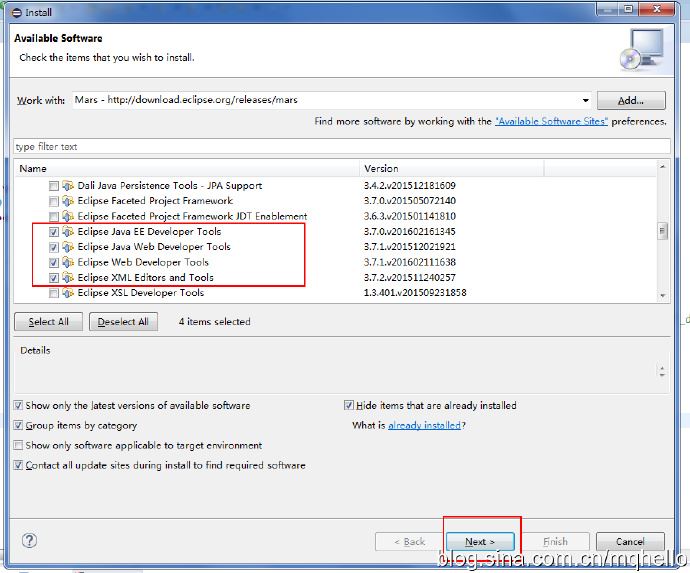Viewport: 690px width, 573px height.
Task: Click into the type filter text field
Action: point(340,147)
